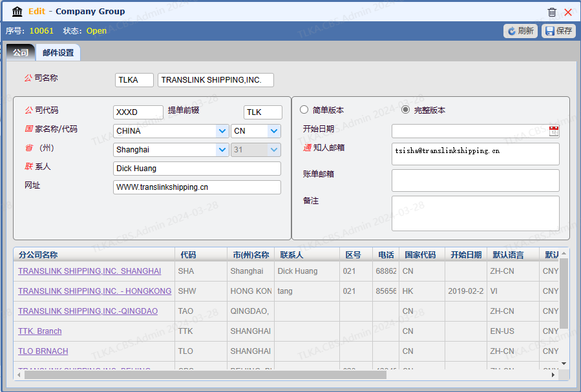This screenshot has width=581, height=392.
Task: Click the 备注 remarks text area
Action: coord(476,214)
